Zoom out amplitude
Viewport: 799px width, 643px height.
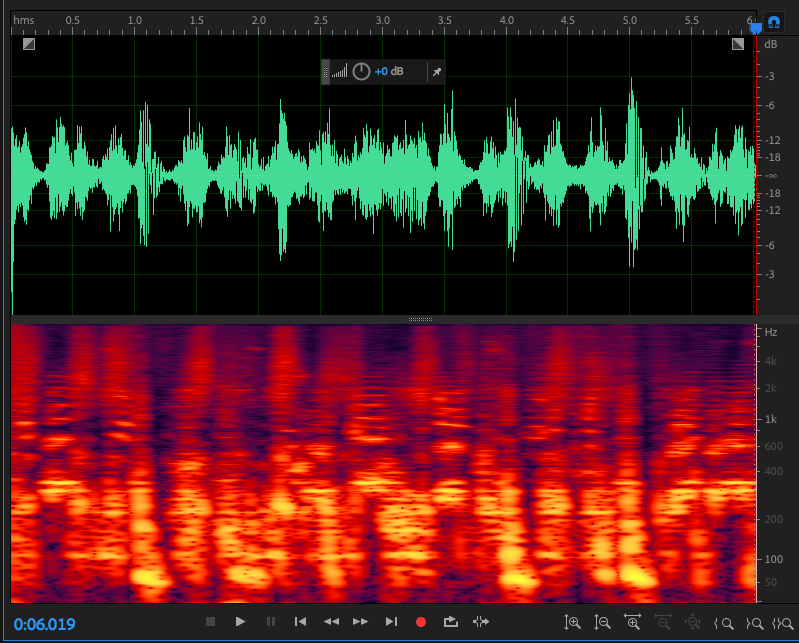(x=602, y=621)
